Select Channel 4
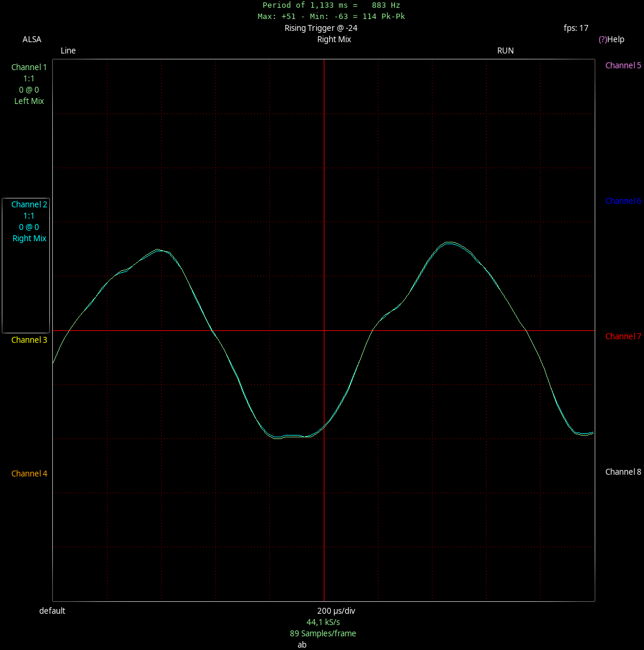Screen dimensions: 644x650 pyautogui.click(x=29, y=474)
